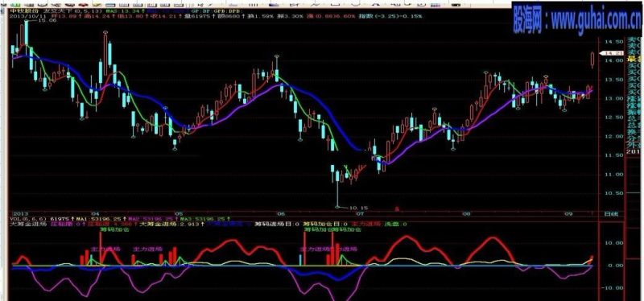The height and width of the screenshot is (301, 644).
Task: Click the red 主力进场 legend label beside 洗盘
Action: tap(366, 225)
